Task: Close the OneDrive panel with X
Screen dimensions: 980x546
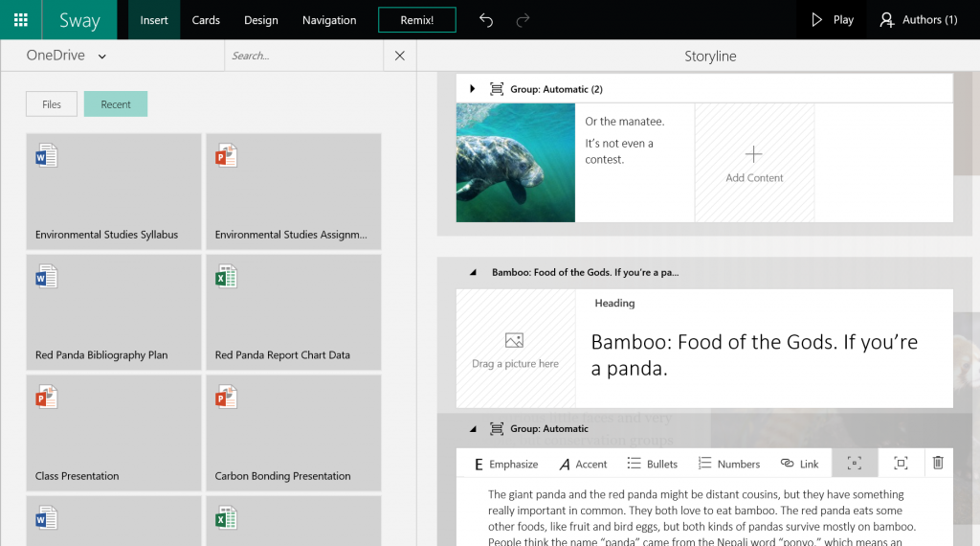Action: pyautogui.click(x=400, y=56)
